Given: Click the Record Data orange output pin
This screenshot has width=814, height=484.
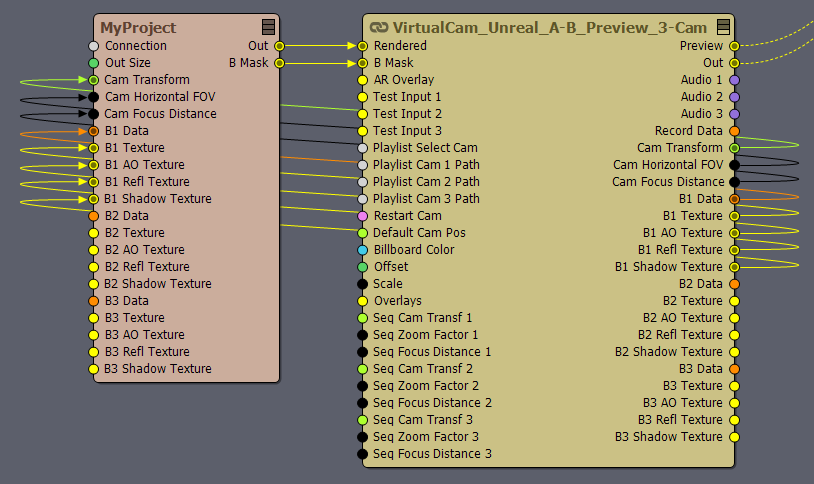Looking at the screenshot, I should coord(734,131).
